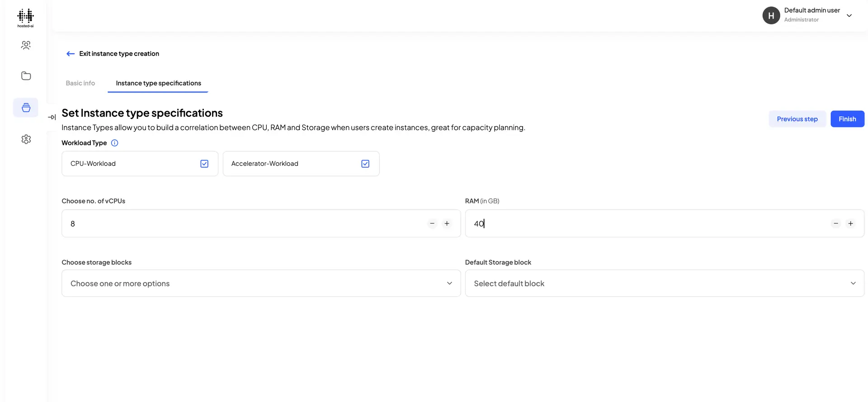
Task: Switch to the Basic info tab
Action: tap(80, 83)
